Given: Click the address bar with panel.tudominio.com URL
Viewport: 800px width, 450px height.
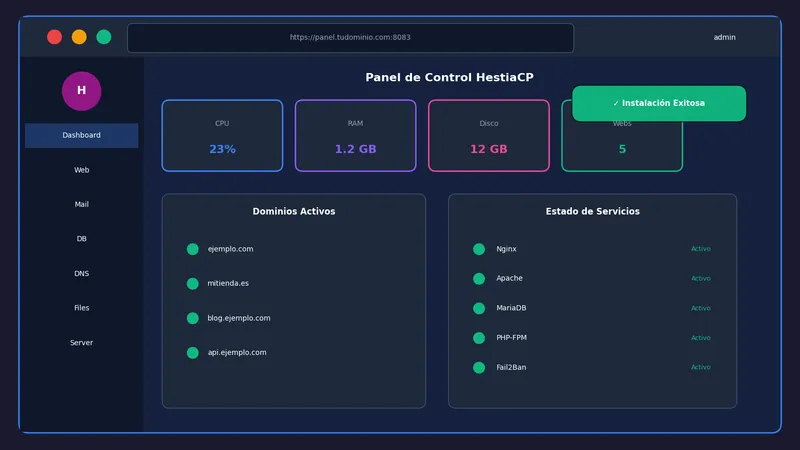Looking at the screenshot, I should 351,37.
